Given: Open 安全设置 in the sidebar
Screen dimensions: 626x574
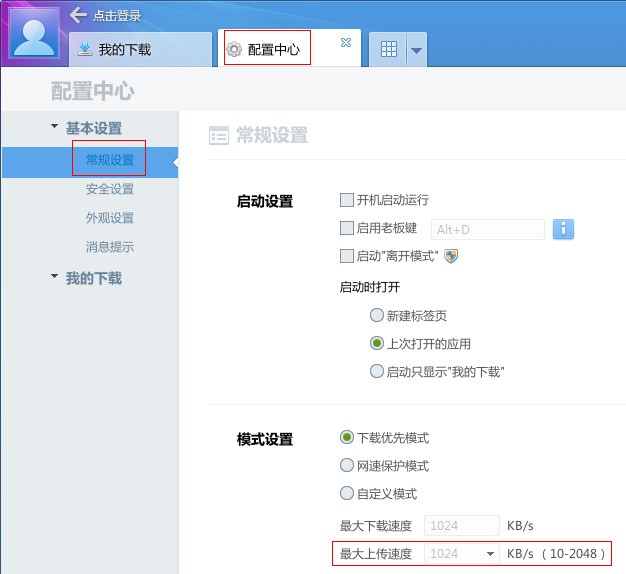Looking at the screenshot, I should [110, 189].
